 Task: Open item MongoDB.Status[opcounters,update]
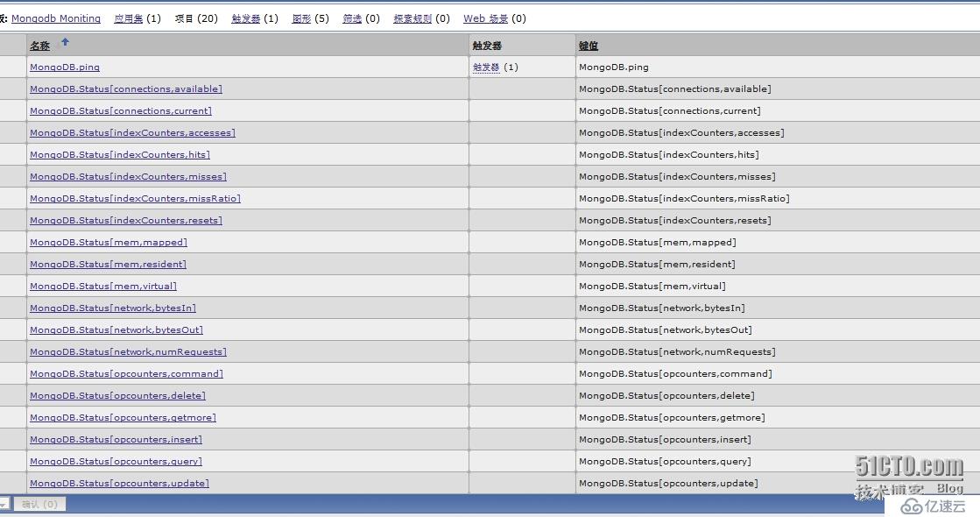(119, 483)
